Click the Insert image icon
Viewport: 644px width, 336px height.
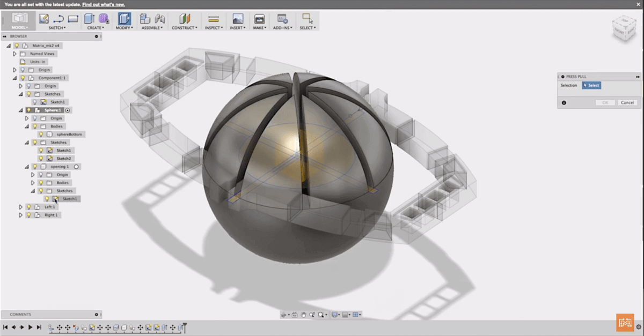238,19
